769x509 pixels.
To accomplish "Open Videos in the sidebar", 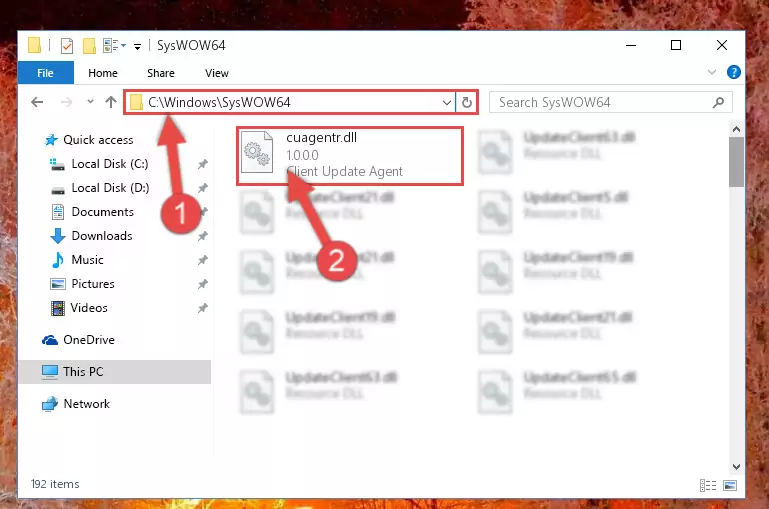I will pos(89,308).
